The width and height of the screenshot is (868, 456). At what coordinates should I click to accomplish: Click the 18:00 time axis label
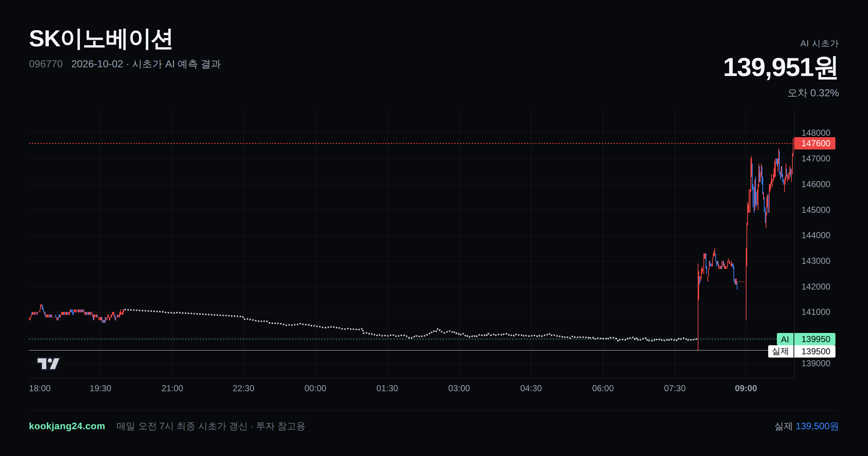click(x=40, y=388)
